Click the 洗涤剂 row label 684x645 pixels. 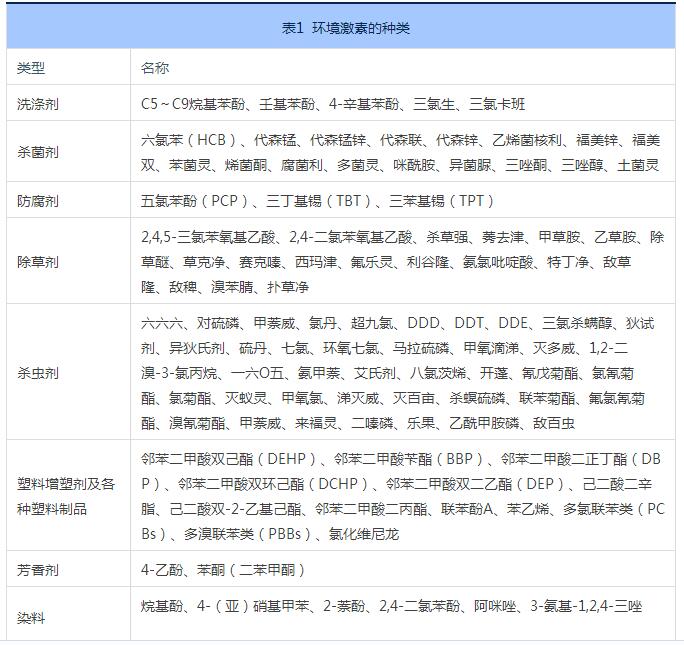[x=38, y=104]
